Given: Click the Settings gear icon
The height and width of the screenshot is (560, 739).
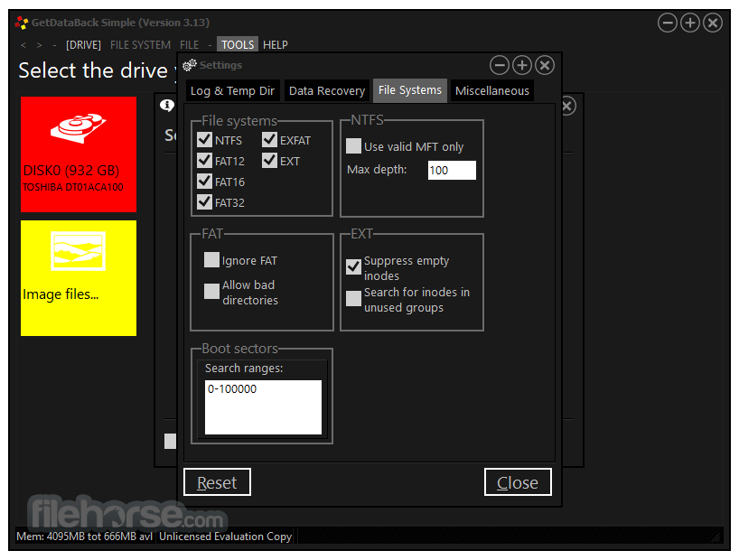Looking at the screenshot, I should 189,65.
